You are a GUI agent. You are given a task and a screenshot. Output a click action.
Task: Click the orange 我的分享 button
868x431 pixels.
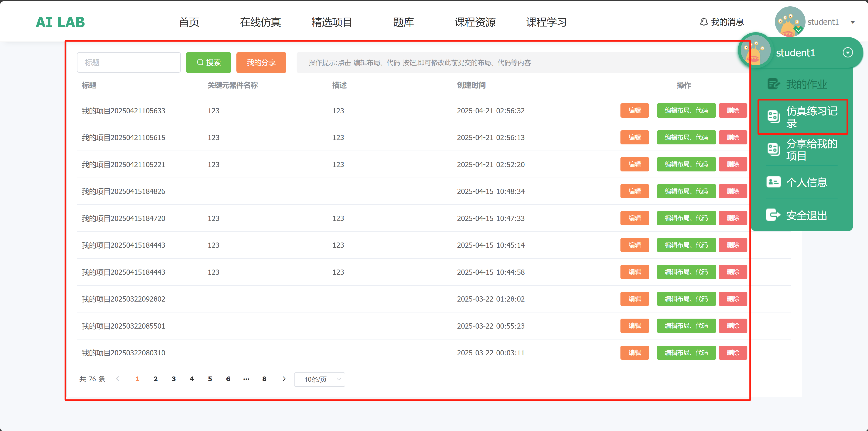[x=261, y=62]
